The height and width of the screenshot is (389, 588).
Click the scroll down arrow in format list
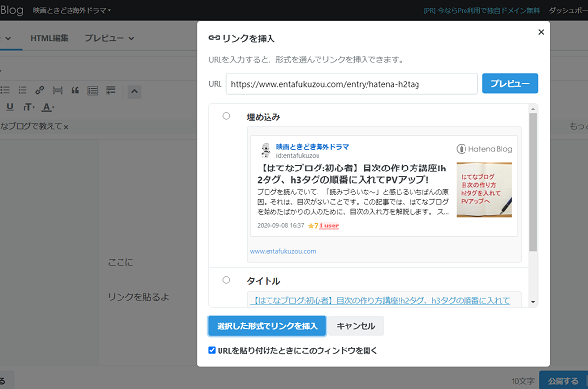click(533, 302)
